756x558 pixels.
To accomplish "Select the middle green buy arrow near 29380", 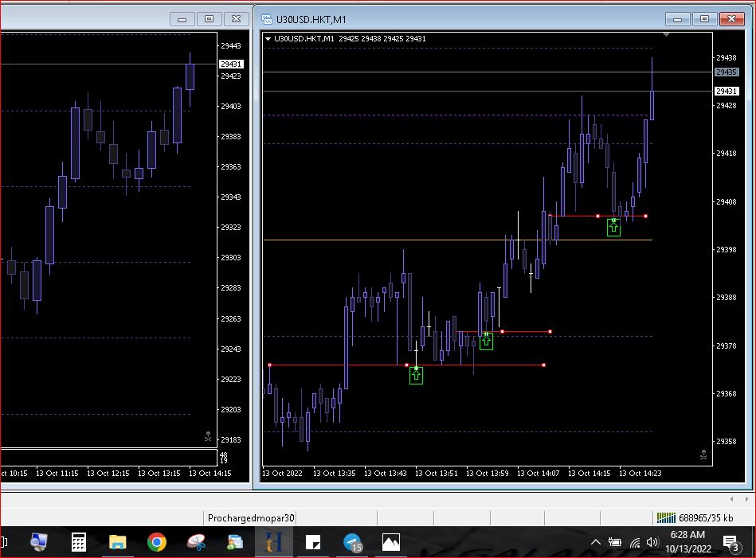I will 487,341.
